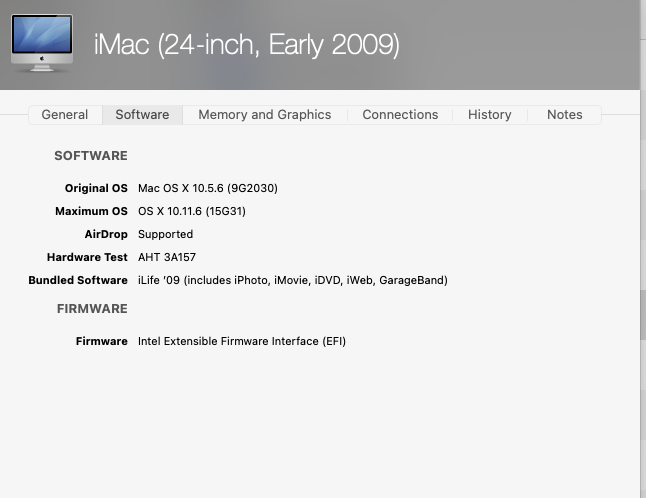
Task: Switch to Memory and Graphics tab
Action: pos(264,115)
